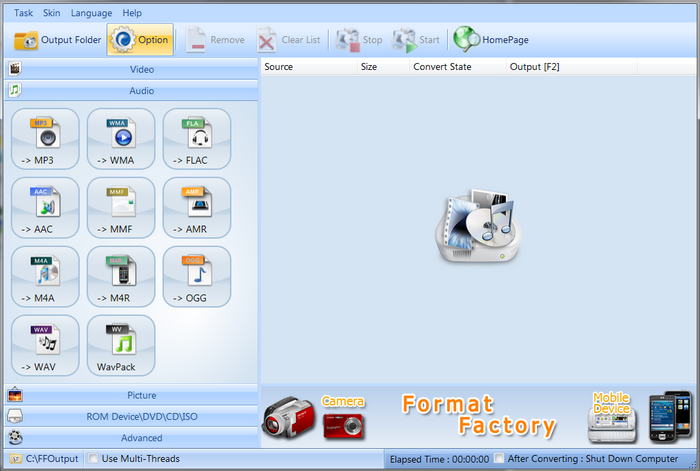Click the folder icon next to C:\FFOutput

click(16, 458)
